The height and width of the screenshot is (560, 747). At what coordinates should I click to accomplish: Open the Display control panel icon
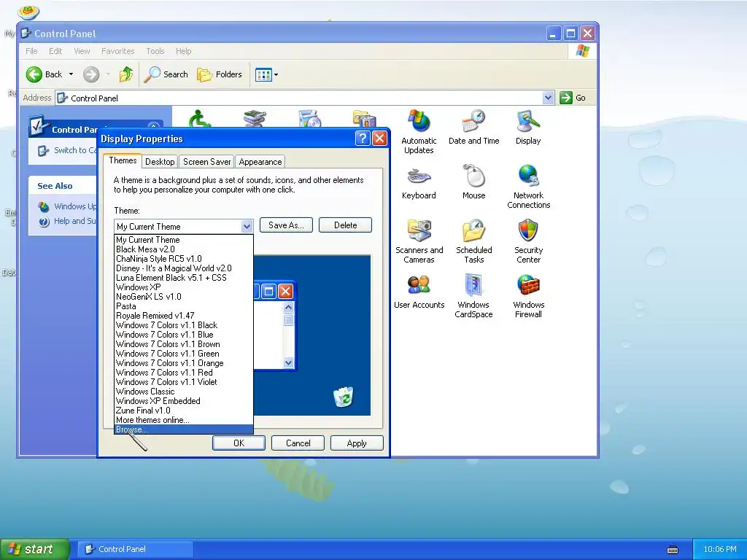click(x=528, y=127)
